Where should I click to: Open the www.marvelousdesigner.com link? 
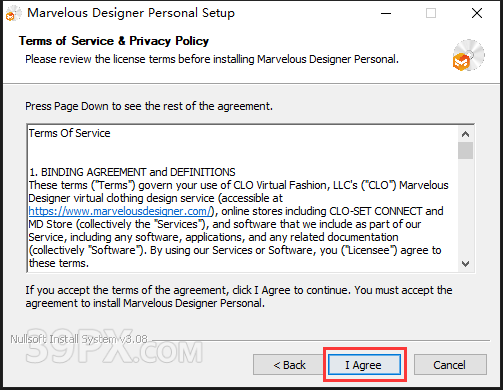click(x=120, y=211)
